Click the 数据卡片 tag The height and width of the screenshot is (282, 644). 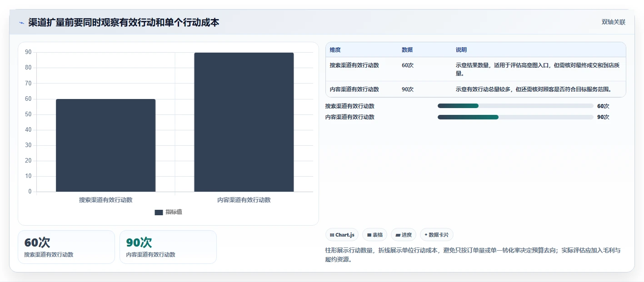(x=436, y=235)
